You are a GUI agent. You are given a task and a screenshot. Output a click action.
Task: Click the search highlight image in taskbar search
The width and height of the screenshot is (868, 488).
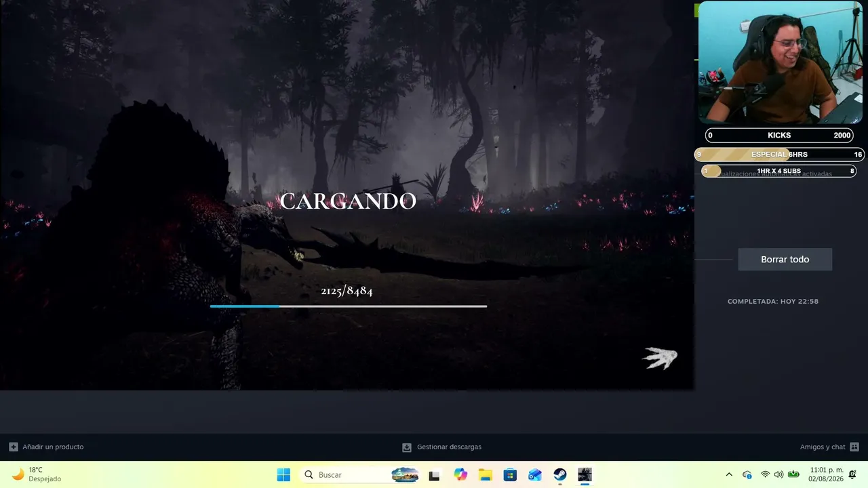point(406,475)
